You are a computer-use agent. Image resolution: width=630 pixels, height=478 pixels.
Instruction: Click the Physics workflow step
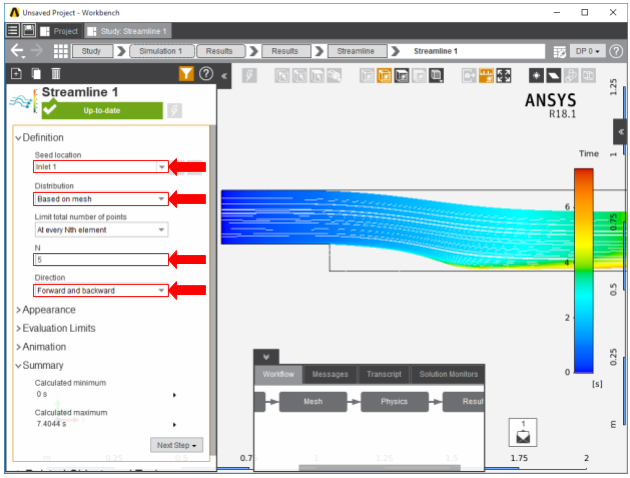coord(395,402)
